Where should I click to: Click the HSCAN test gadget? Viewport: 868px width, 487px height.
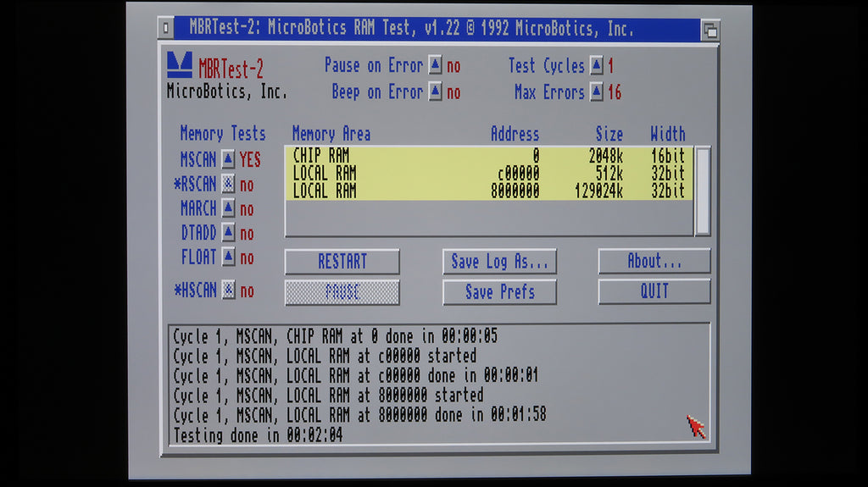pyautogui.click(x=228, y=291)
